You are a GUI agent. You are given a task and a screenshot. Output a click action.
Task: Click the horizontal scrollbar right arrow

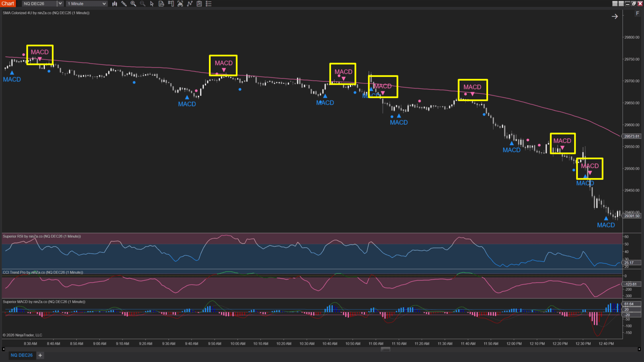click(x=639, y=349)
